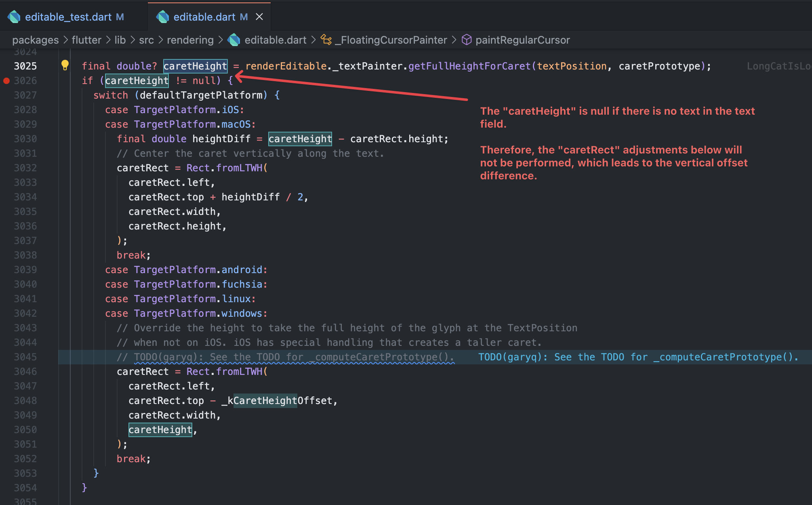This screenshot has width=812, height=505.
Task: Click the flutter breadcrumb item
Action: click(86, 40)
